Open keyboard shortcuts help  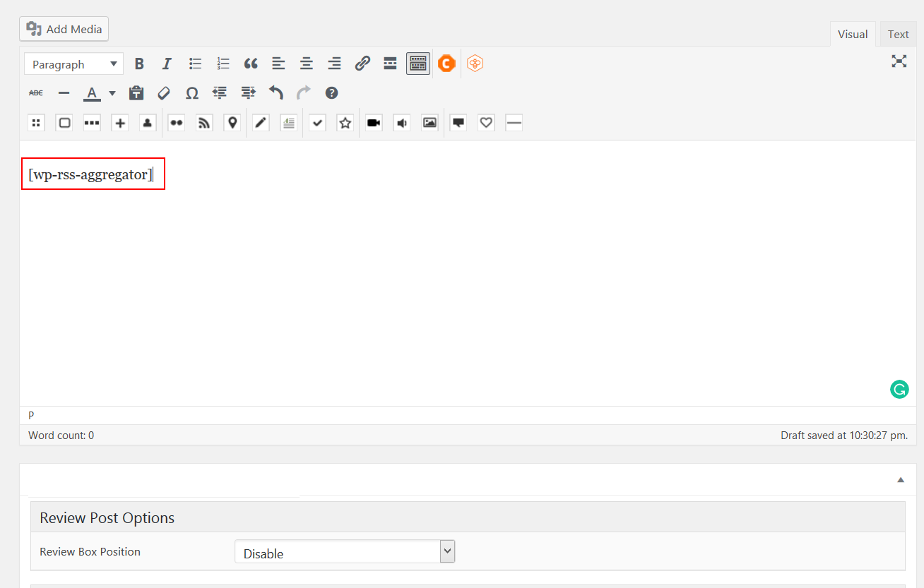[331, 93]
